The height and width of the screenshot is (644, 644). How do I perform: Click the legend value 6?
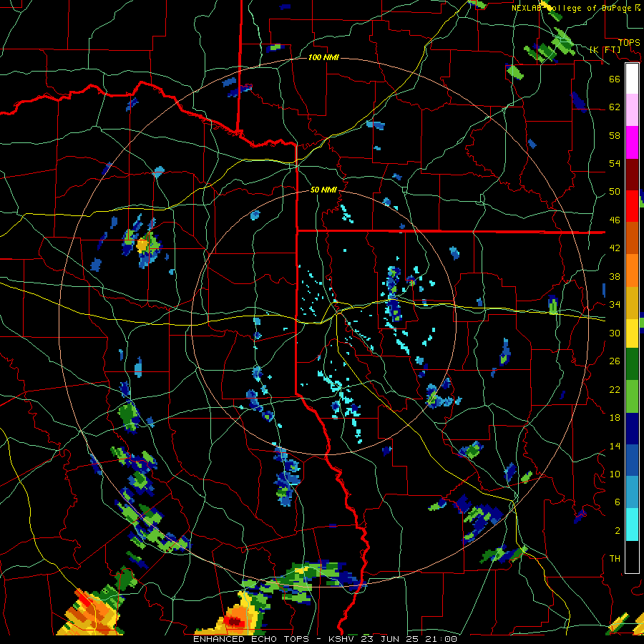pyautogui.click(x=618, y=502)
